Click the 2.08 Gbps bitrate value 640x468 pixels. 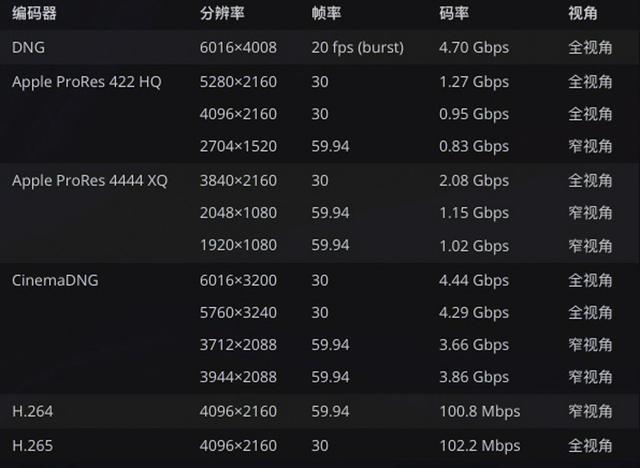tap(474, 180)
